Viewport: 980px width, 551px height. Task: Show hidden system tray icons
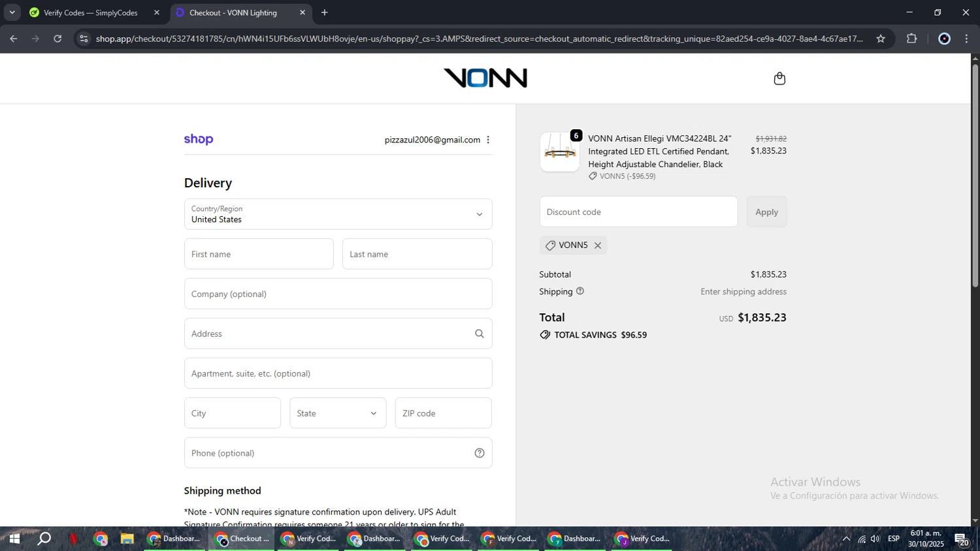[x=846, y=539]
